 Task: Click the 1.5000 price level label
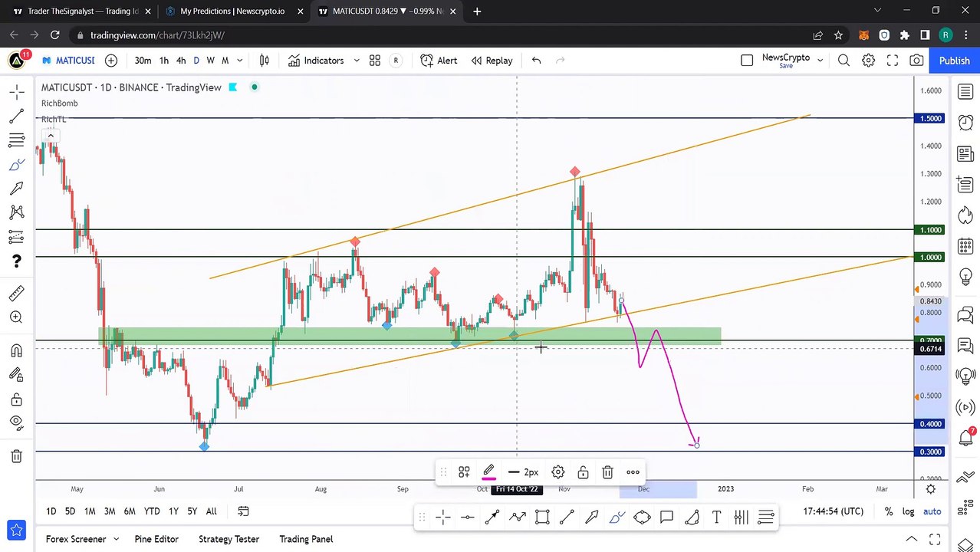click(x=932, y=118)
